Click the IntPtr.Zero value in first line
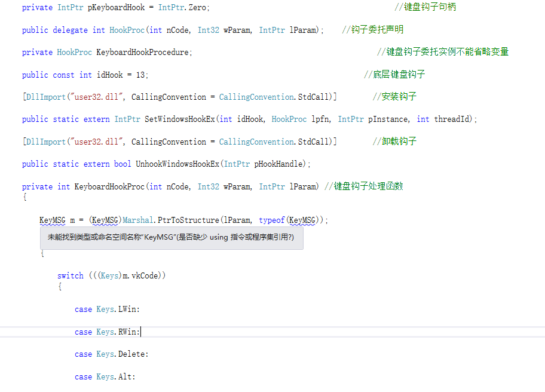This screenshot has width=545, height=392. coord(182,7)
